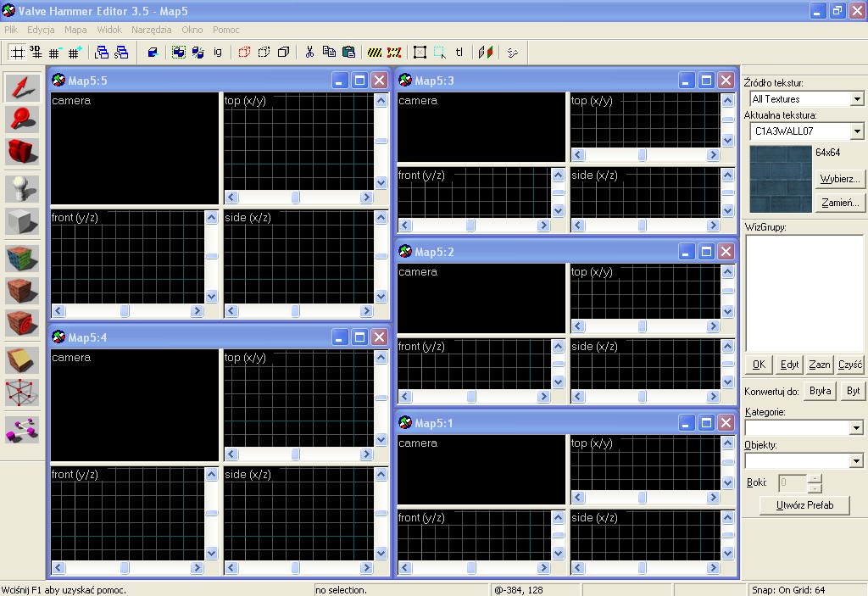Open the Objekty dropdown

856,460
